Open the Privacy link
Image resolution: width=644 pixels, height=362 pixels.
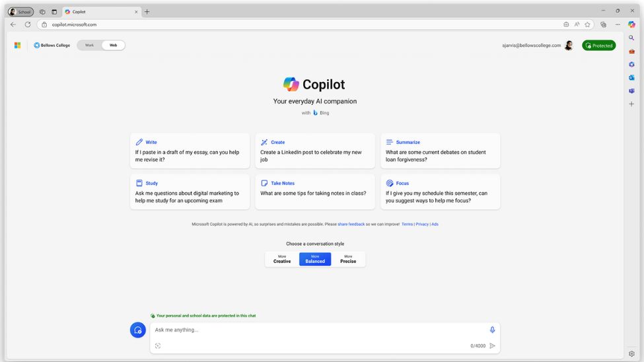click(x=422, y=225)
